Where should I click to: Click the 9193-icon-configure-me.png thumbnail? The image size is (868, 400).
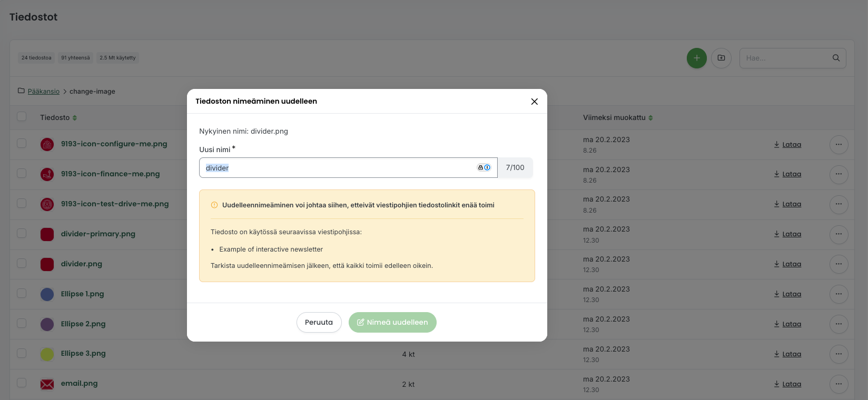coord(47,144)
